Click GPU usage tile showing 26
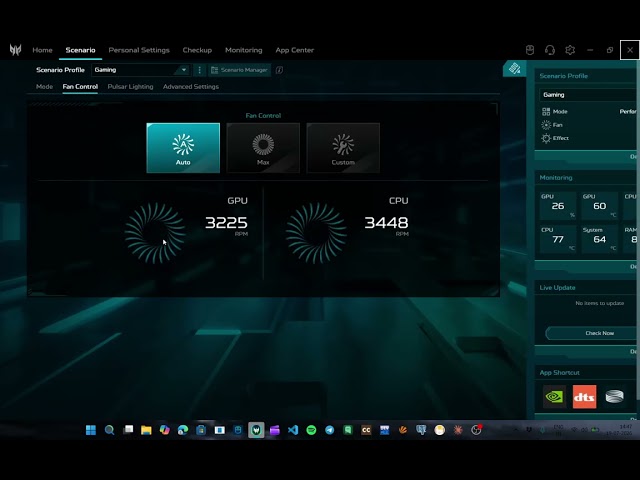 point(558,206)
